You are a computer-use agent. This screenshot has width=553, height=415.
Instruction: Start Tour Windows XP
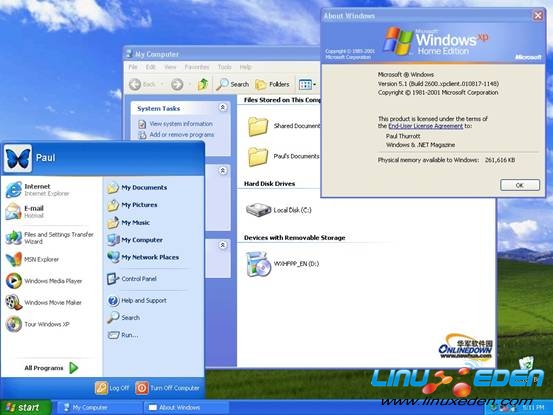(38, 324)
